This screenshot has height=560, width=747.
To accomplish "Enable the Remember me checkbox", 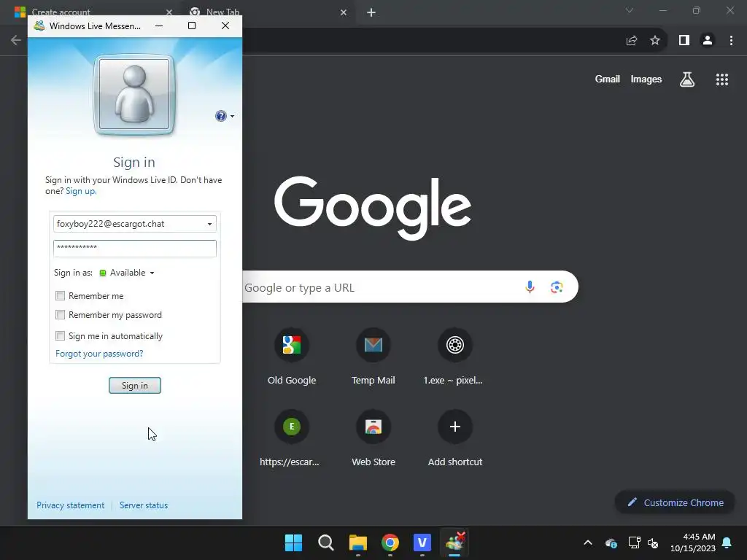I will (60, 296).
